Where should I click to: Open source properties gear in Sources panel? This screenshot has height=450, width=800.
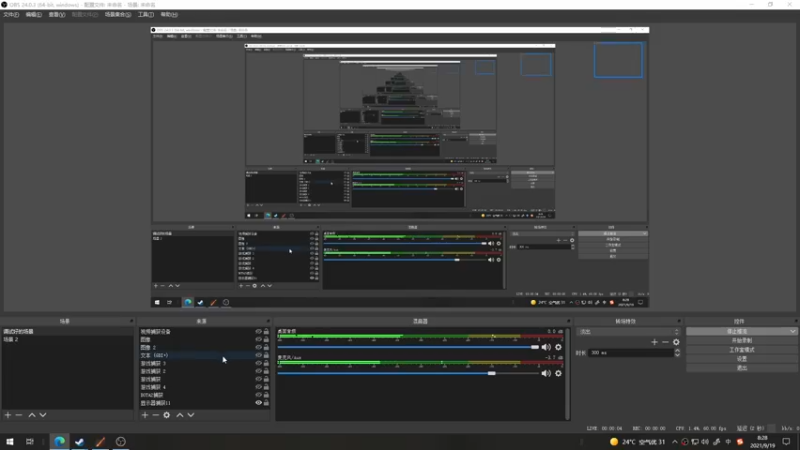tap(167, 415)
